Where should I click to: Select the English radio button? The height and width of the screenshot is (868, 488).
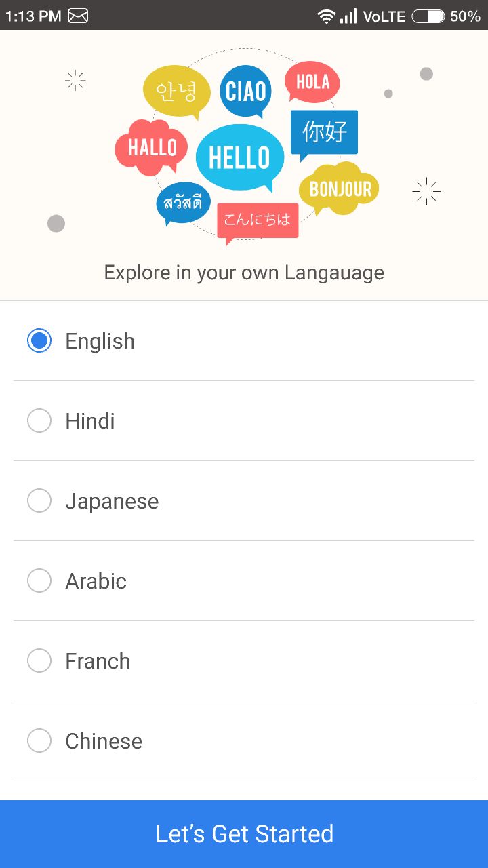39,340
